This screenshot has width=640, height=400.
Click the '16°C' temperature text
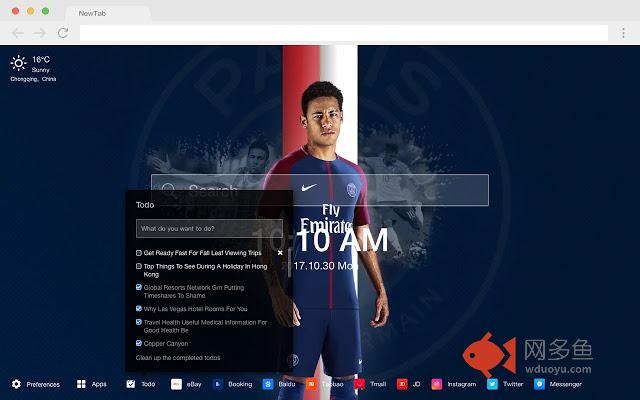[x=41, y=60]
